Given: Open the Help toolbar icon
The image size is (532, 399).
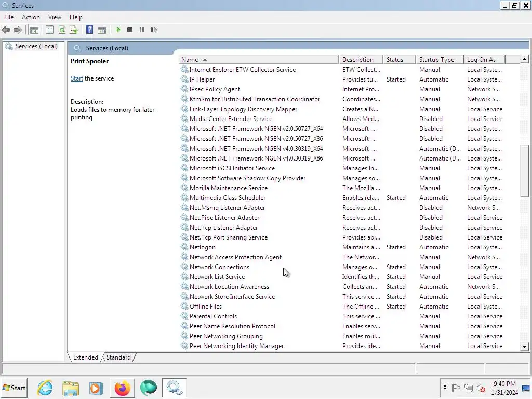Looking at the screenshot, I should click(89, 30).
